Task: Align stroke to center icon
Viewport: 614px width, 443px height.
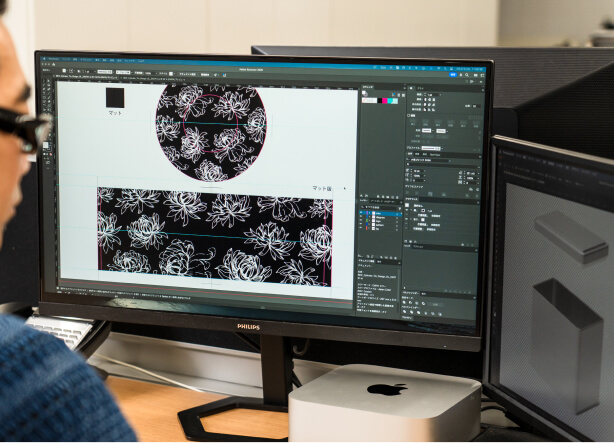Action: coord(425,110)
